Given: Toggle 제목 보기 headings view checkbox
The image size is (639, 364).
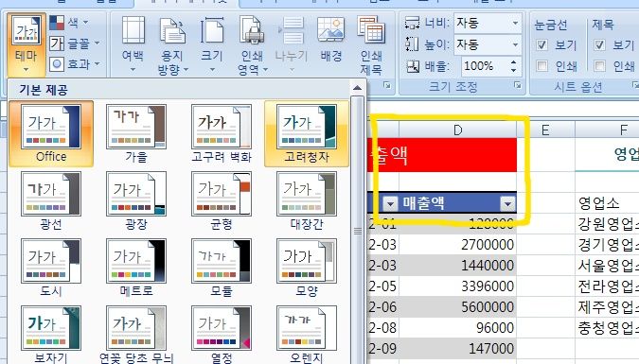Looking at the screenshot, I should (x=599, y=44).
